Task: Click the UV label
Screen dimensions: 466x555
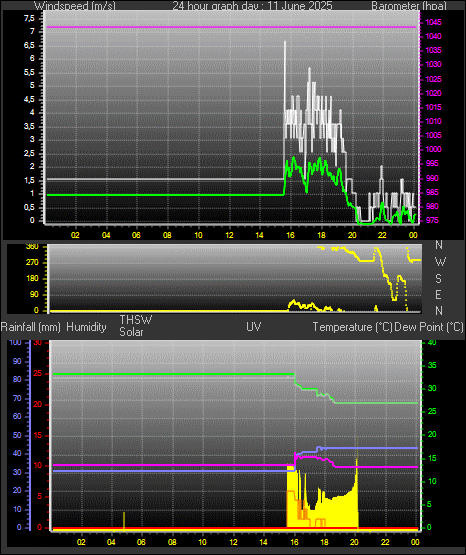Action: (x=254, y=327)
